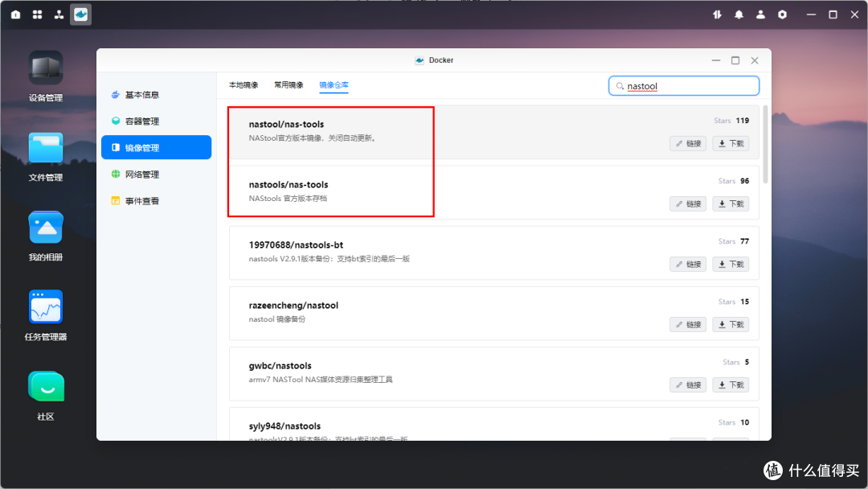868x489 pixels.
Task: Open the user account icon
Action: (760, 14)
